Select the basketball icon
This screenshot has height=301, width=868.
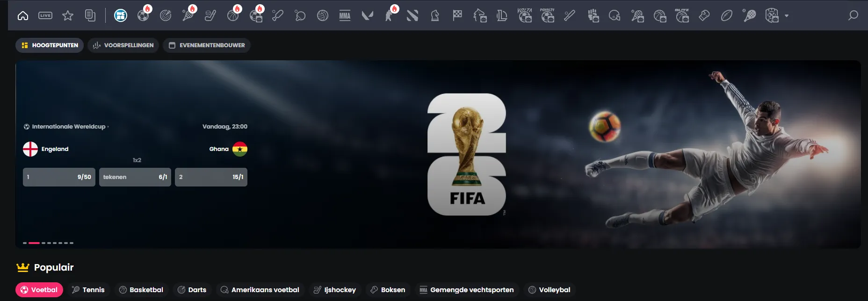[233, 15]
